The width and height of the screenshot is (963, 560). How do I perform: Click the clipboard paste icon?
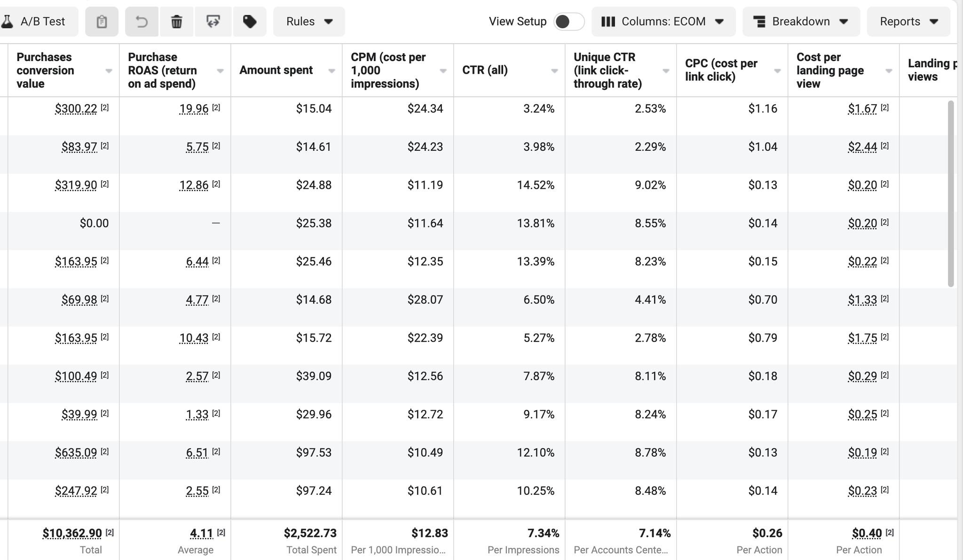point(102,22)
